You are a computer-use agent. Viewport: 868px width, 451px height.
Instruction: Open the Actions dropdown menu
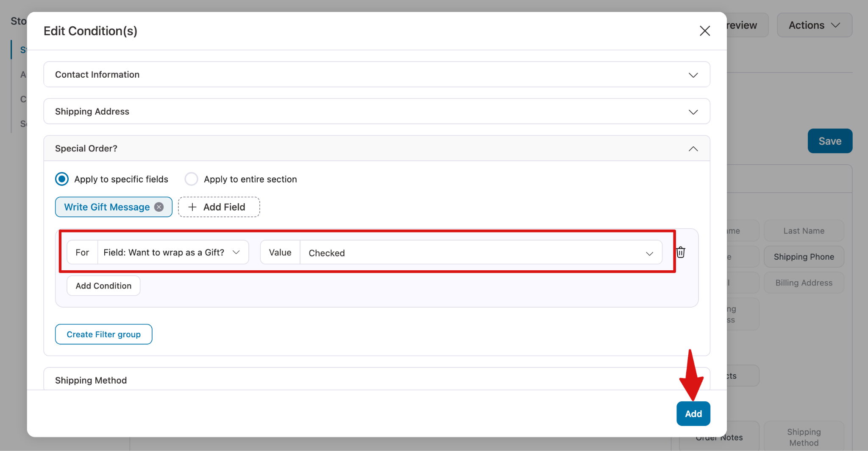pyautogui.click(x=814, y=25)
